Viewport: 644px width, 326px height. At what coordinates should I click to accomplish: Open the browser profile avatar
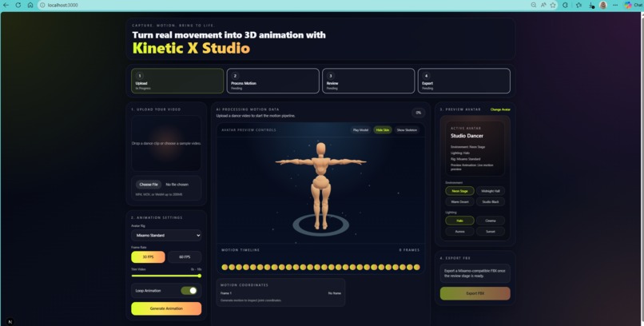(x=603, y=5)
